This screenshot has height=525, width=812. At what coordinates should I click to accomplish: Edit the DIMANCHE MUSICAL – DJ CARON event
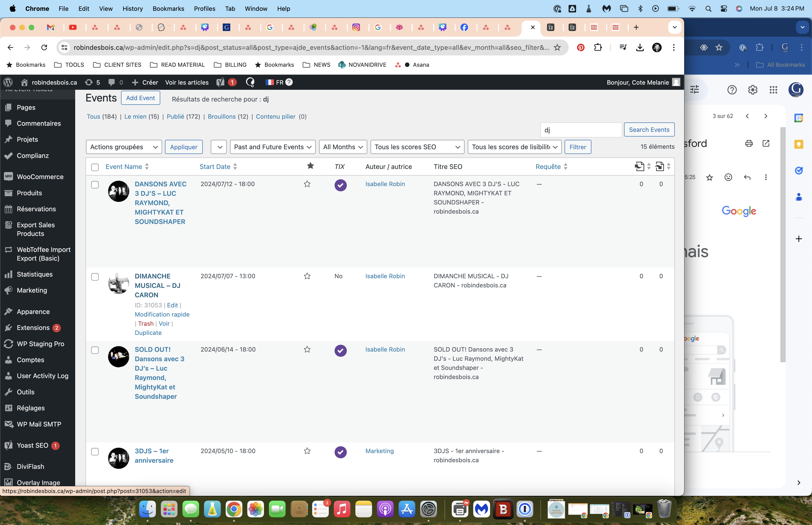tap(172, 305)
